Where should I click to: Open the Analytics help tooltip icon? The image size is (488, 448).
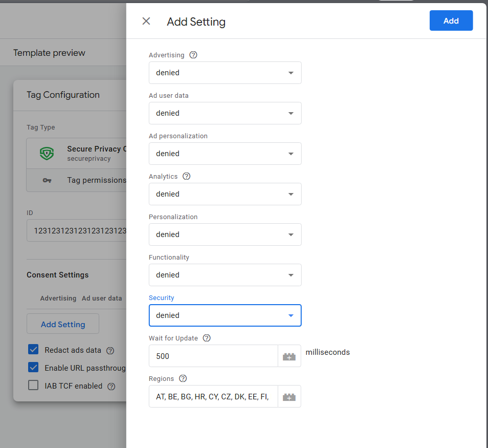pos(186,176)
